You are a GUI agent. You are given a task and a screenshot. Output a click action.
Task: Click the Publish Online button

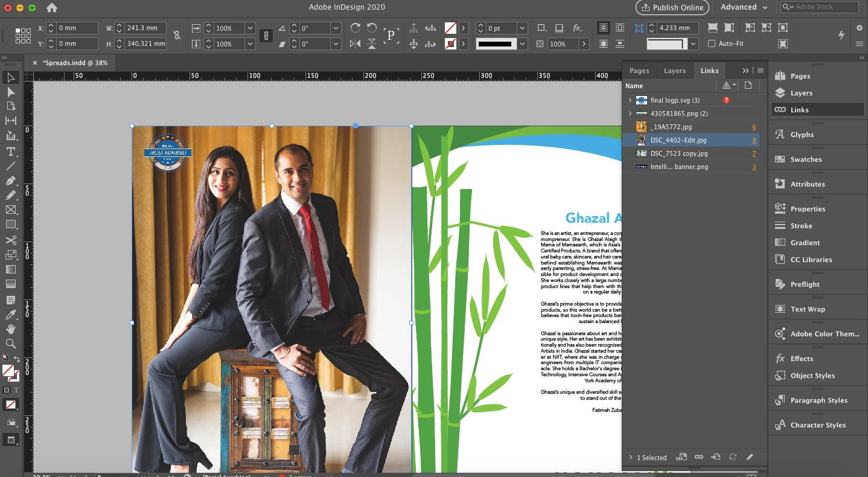coord(672,7)
